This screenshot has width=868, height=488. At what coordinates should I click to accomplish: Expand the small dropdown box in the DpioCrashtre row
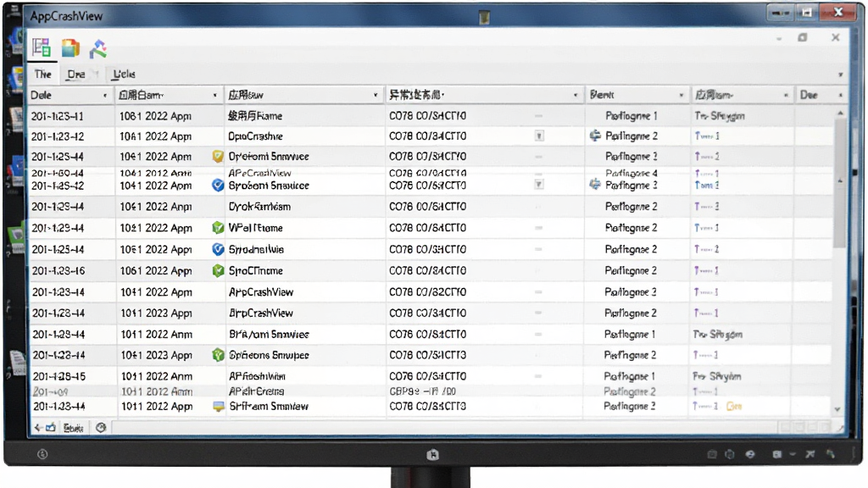539,136
